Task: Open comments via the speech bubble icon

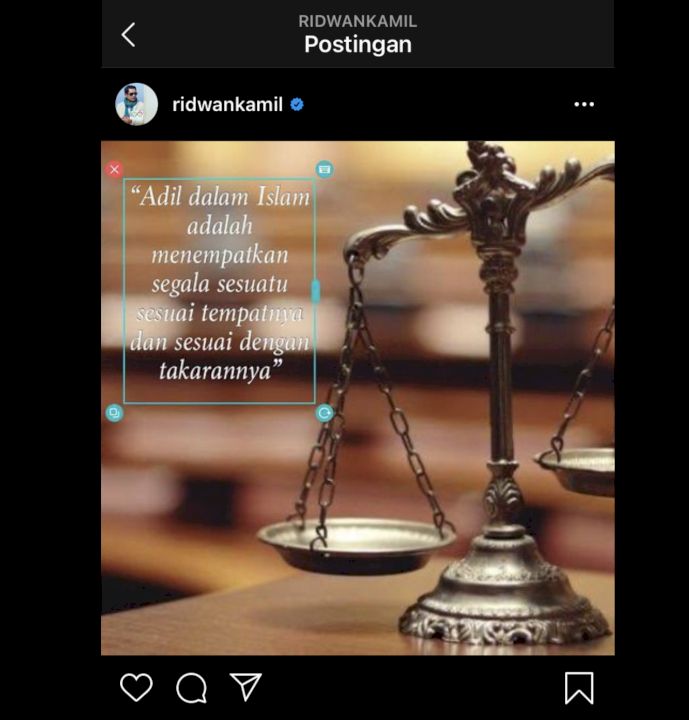Action: 191,688
